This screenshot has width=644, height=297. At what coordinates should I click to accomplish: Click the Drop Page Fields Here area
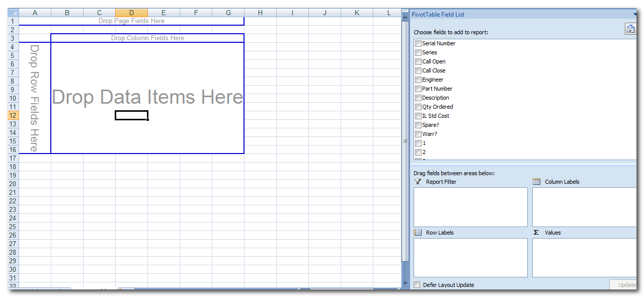[x=131, y=21]
